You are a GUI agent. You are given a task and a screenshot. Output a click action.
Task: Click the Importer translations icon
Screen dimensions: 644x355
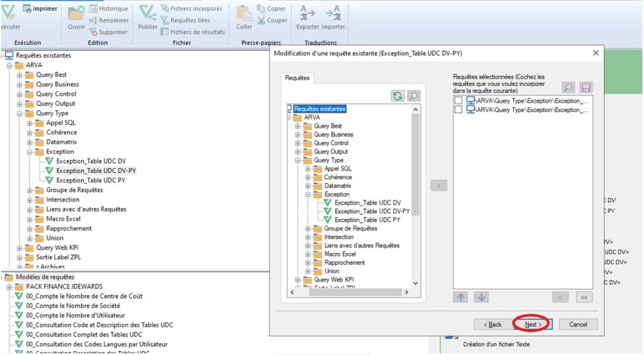tap(333, 14)
